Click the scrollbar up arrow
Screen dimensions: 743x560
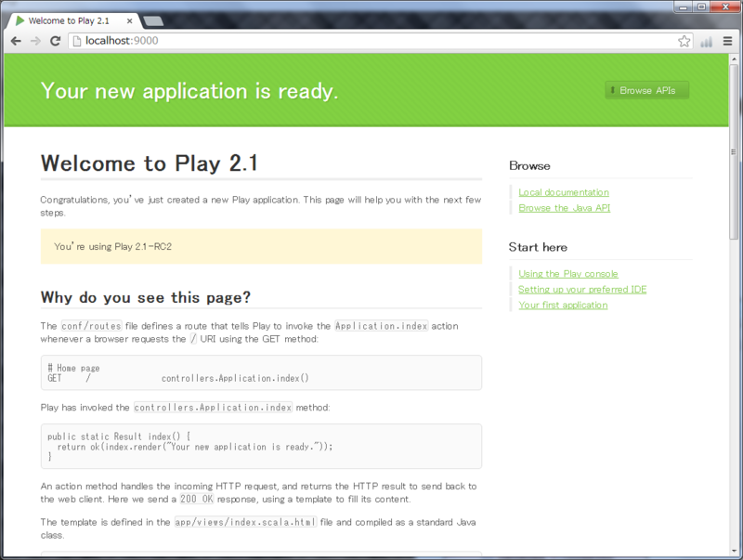click(x=734, y=59)
